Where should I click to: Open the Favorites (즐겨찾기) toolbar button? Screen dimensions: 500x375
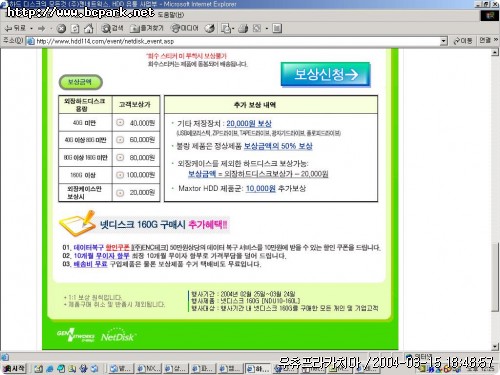147,28
